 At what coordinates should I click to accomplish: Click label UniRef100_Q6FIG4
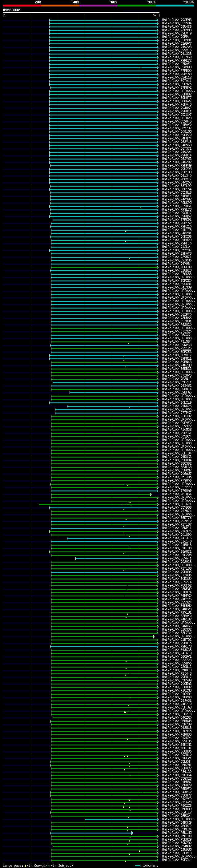click(x=176, y=454)
